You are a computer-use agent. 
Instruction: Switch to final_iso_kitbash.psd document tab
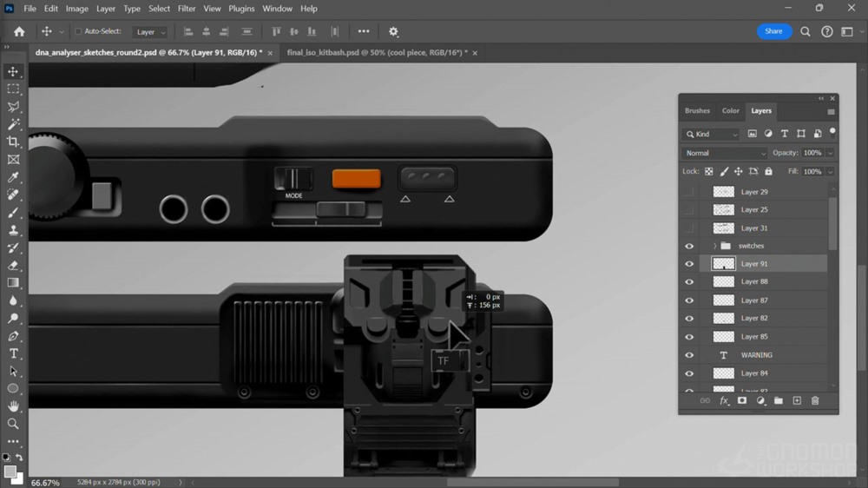coord(377,53)
